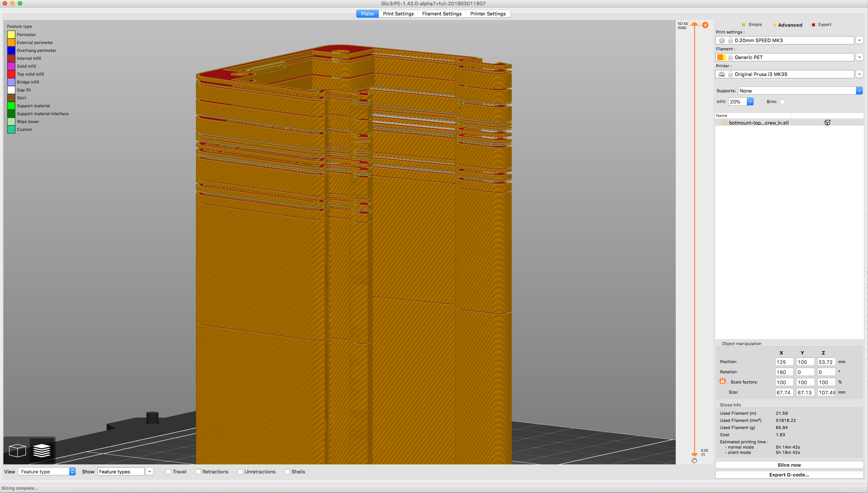Open Printer preset dropdown arrow

tap(859, 74)
